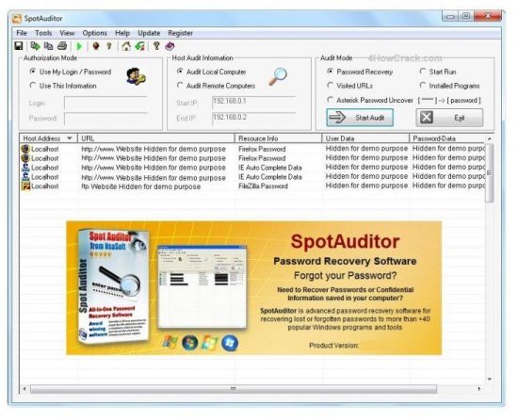Click the Login input field
518x420 pixels.
tap(105, 103)
